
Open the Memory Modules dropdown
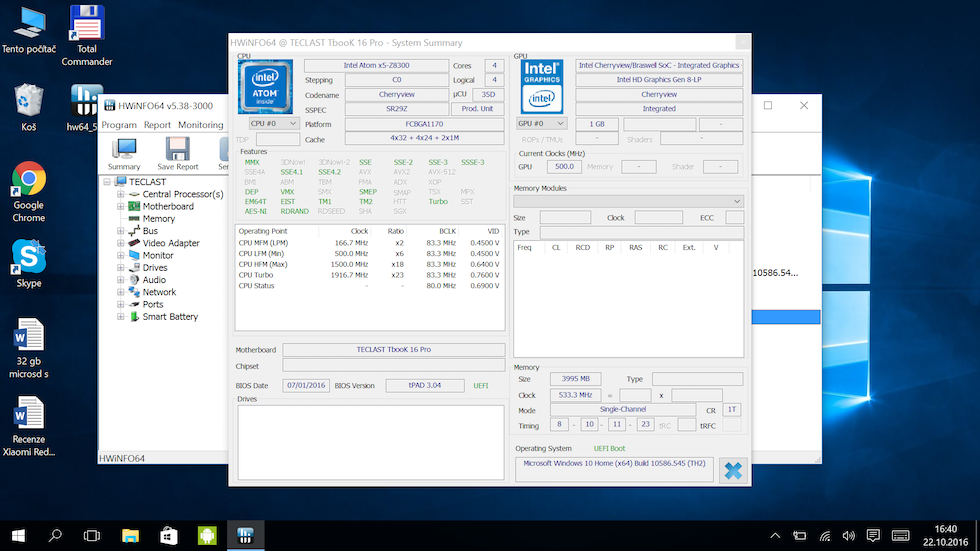[628, 201]
